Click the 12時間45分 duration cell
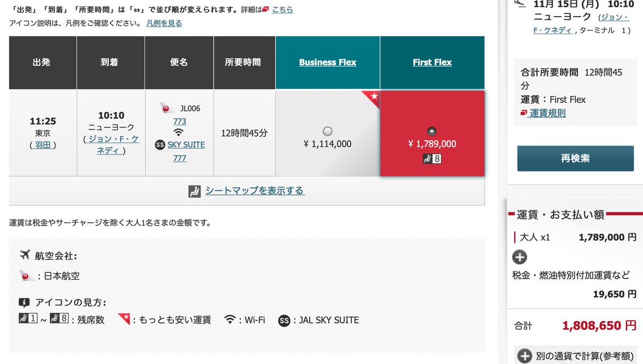The height and width of the screenshot is (364, 643). (x=244, y=133)
